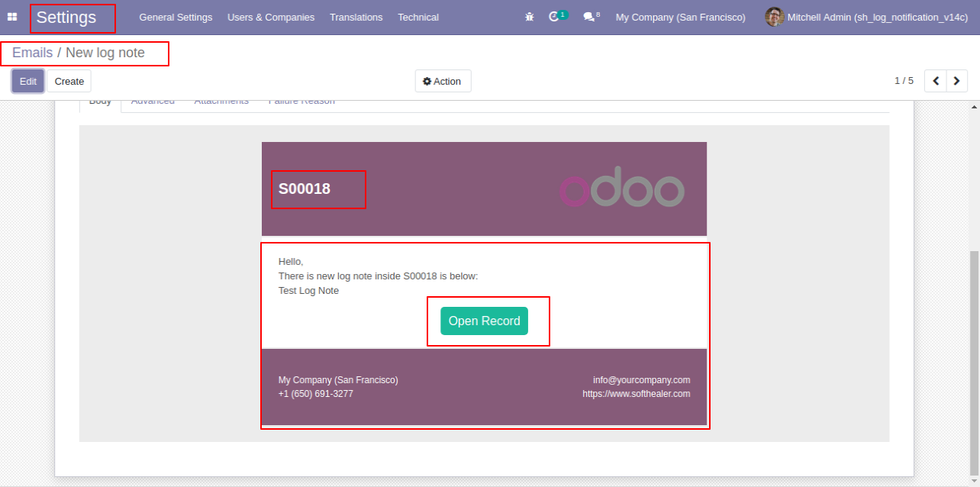Click Mitchell Admin's avatar picture
Image resolution: width=980 pixels, height=487 pixels.
774,17
